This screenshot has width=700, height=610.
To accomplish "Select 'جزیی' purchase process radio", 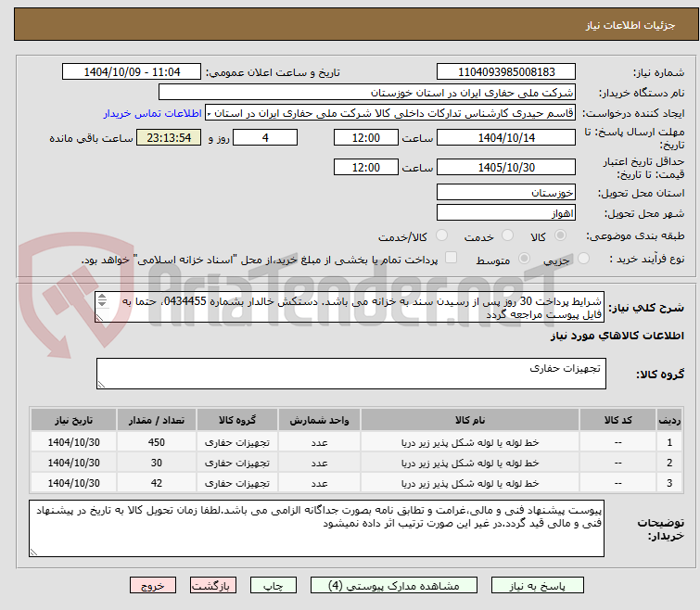I will (x=525, y=259).
